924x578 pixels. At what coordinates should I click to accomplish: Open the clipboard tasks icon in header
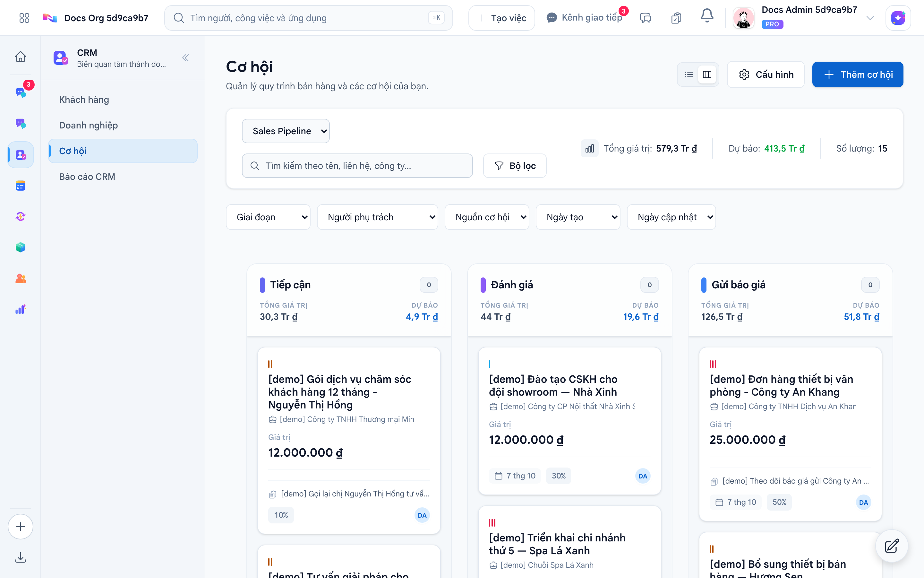(676, 18)
